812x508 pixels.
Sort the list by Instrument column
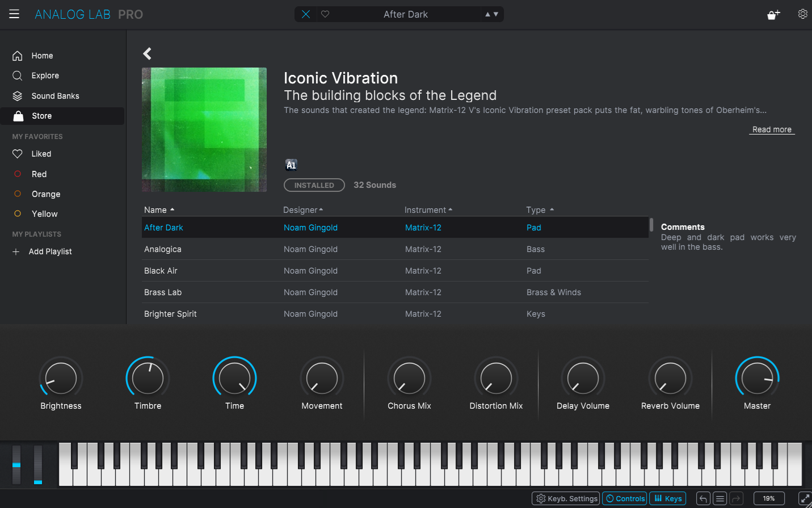point(428,210)
